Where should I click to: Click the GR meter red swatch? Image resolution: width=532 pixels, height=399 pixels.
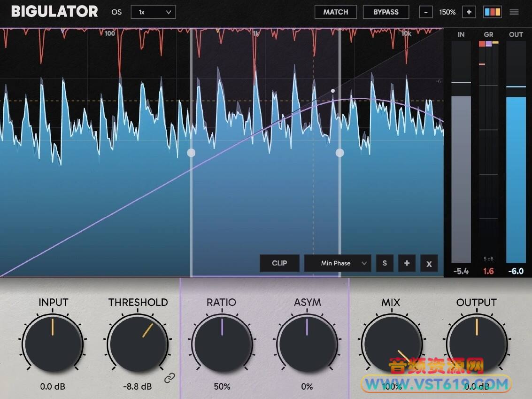[x=482, y=44]
